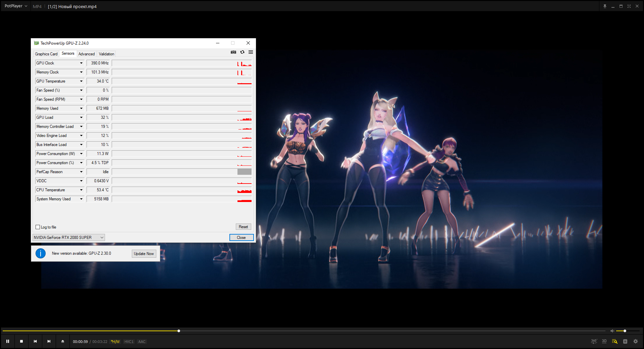Skip to the next file in PotPlayer

click(x=49, y=341)
